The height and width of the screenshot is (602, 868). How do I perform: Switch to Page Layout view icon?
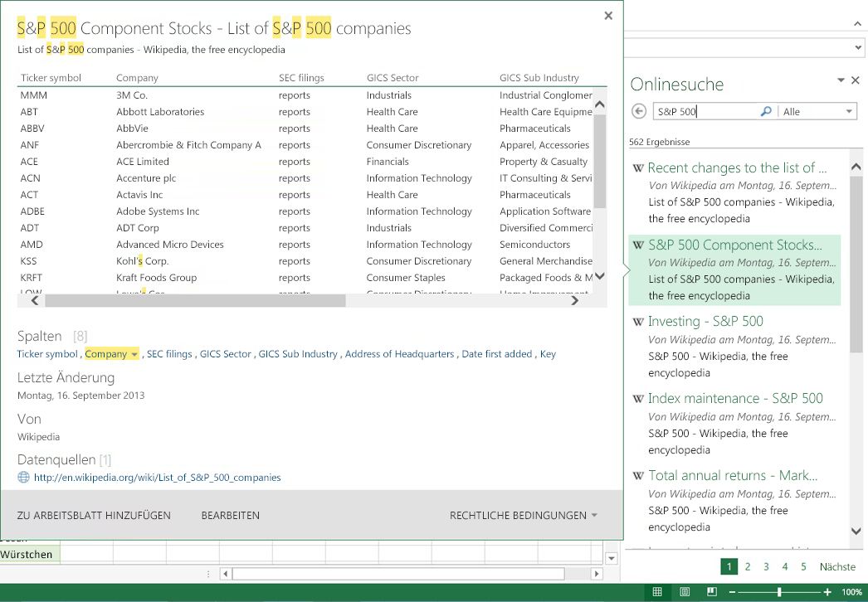click(x=685, y=592)
